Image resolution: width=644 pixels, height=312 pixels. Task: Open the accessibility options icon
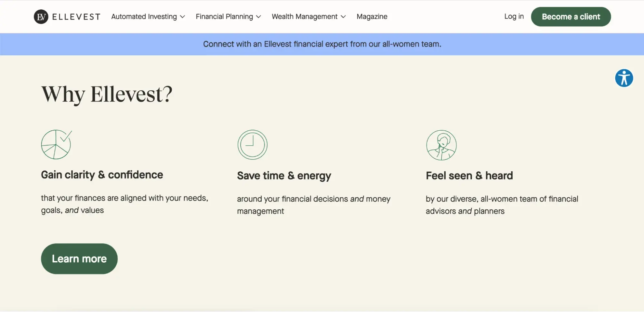pyautogui.click(x=624, y=78)
